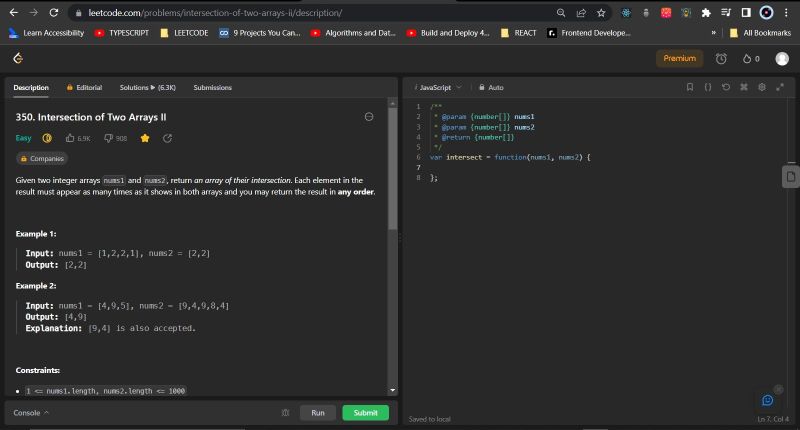Screen dimensions: 800x430
Task: Click the thumbs down dislike icon
Action: tap(109, 138)
